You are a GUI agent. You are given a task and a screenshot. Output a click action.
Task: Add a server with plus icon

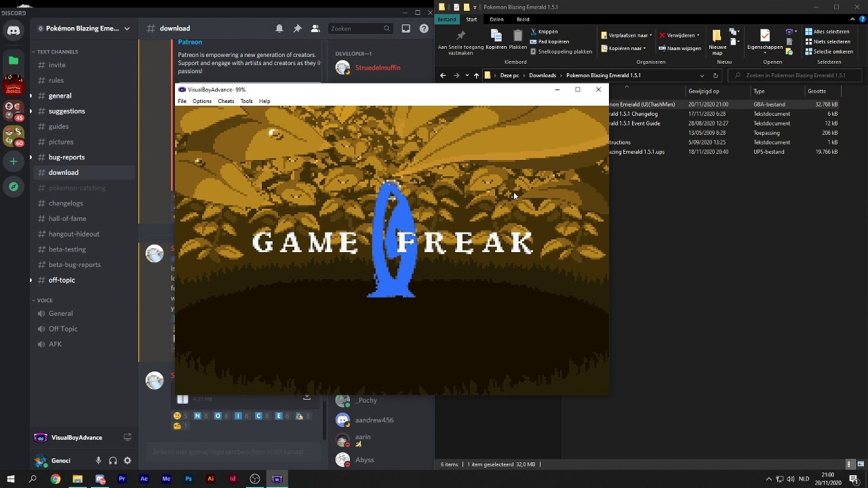point(14,161)
